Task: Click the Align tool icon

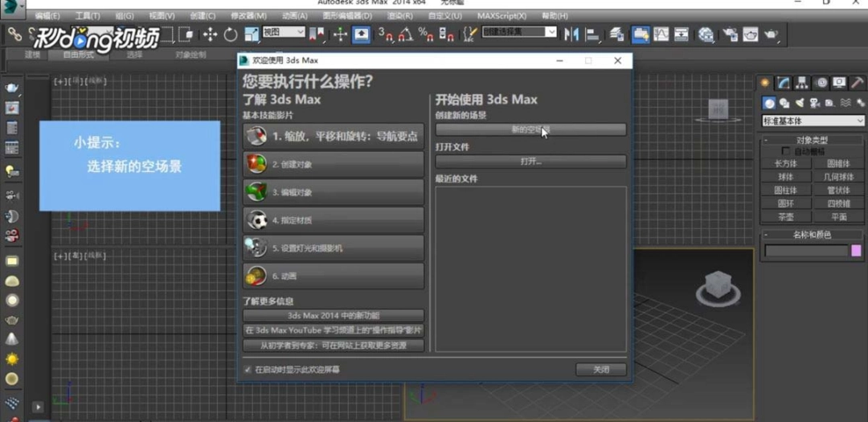Action: point(592,35)
